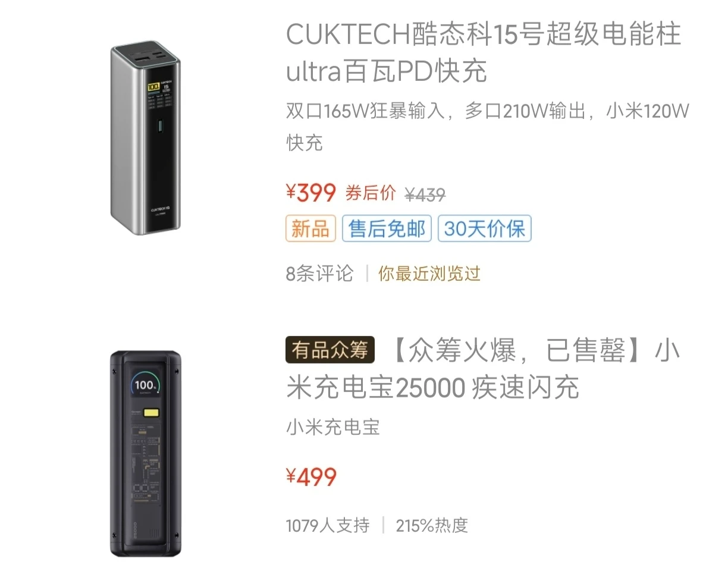Open the 8条评论 reviews link

(319, 274)
